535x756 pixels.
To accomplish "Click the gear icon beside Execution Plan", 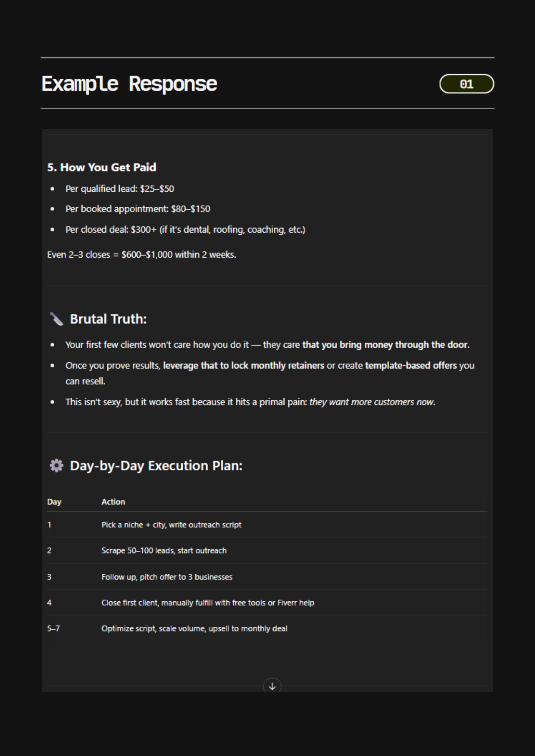I will click(56, 466).
